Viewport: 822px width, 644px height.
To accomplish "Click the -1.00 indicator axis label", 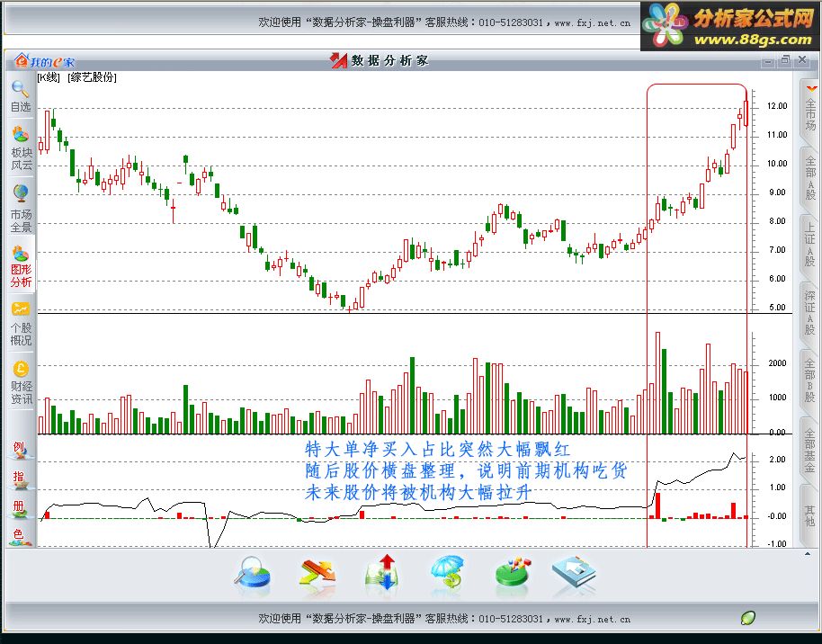I will 776,543.
